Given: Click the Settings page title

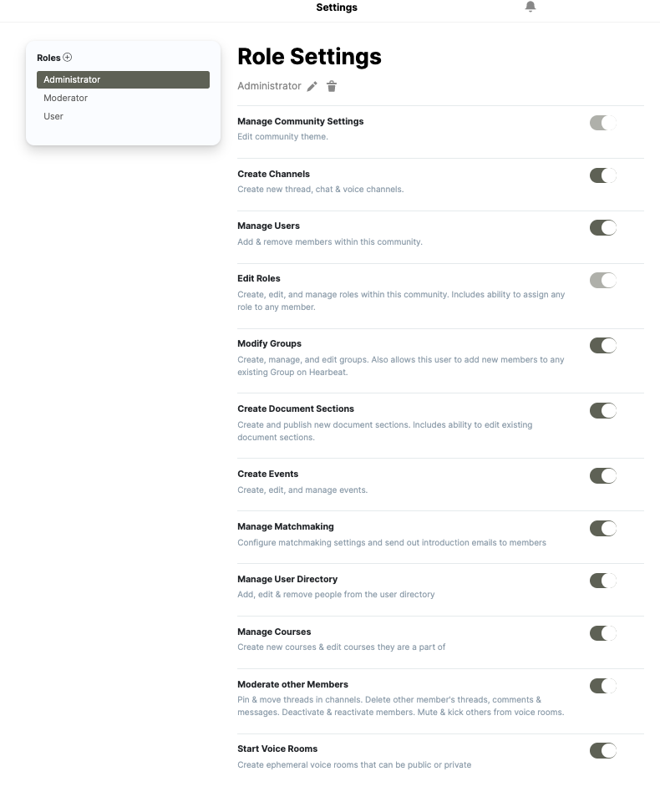Looking at the screenshot, I should coord(337,8).
